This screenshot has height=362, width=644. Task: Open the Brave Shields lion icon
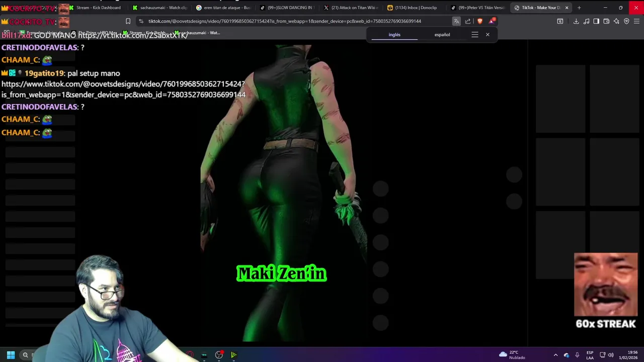[480, 21]
